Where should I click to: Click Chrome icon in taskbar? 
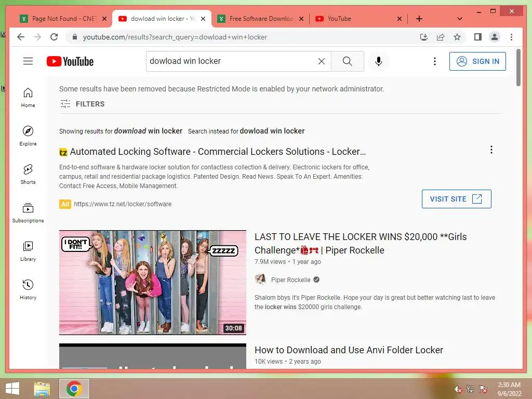click(x=74, y=389)
